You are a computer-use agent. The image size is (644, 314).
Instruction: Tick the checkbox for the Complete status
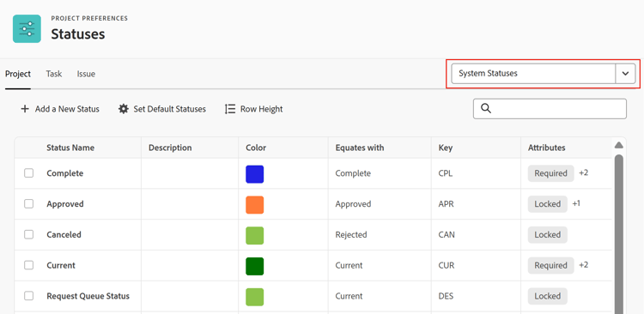tap(28, 173)
